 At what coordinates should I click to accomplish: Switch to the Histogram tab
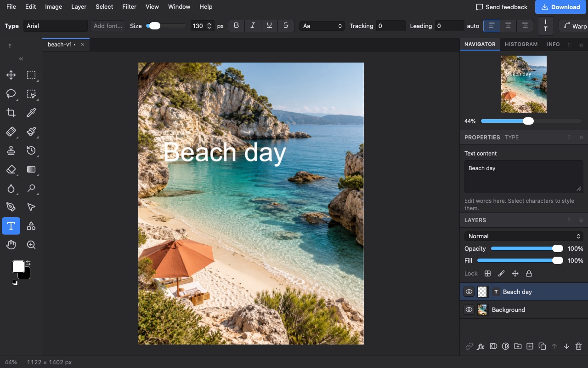(x=521, y=44)
